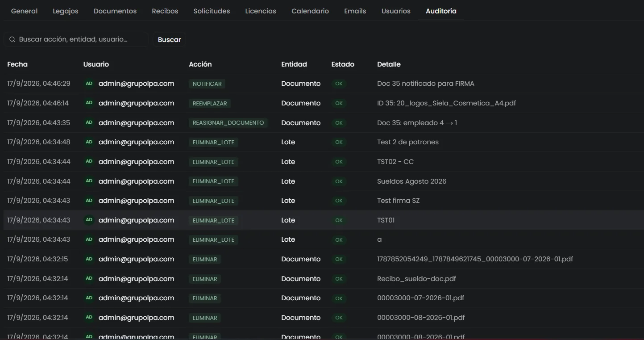Switch to the Licencias tab
644x340 pixels.
(261, 11)
